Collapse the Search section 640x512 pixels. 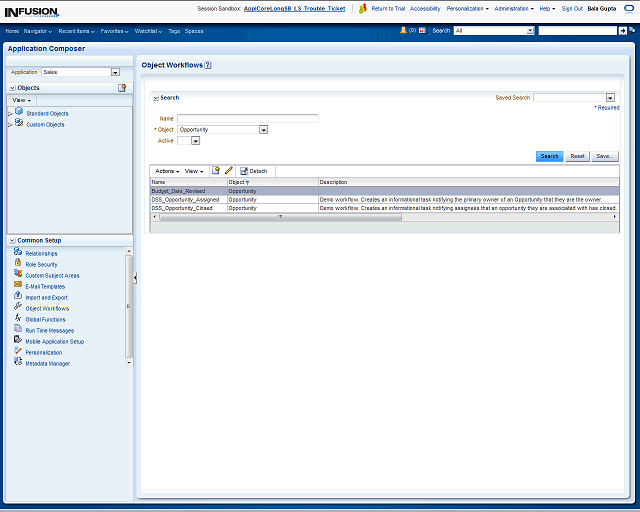pos(155,98)
